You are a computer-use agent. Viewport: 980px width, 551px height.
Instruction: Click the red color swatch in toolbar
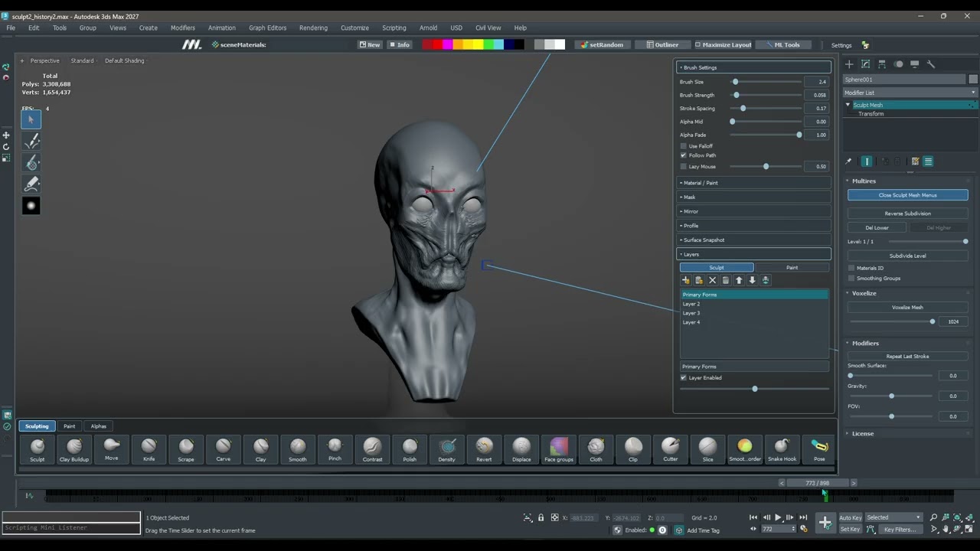[x=437, y=44]
